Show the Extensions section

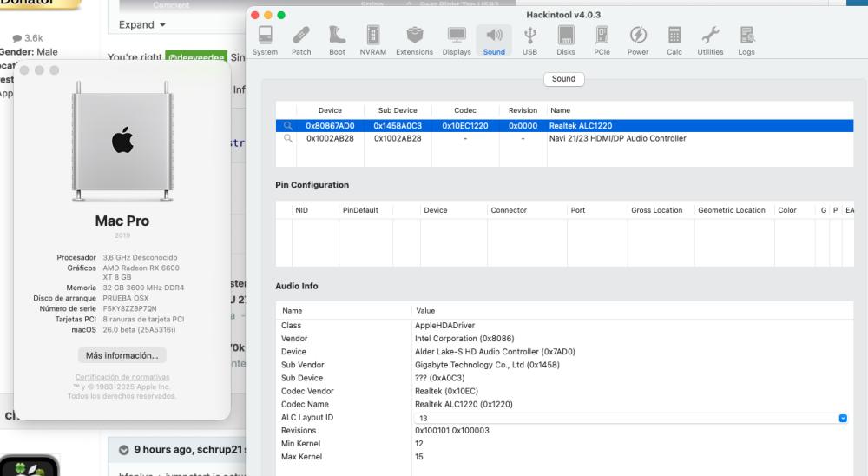click(415, 41)
